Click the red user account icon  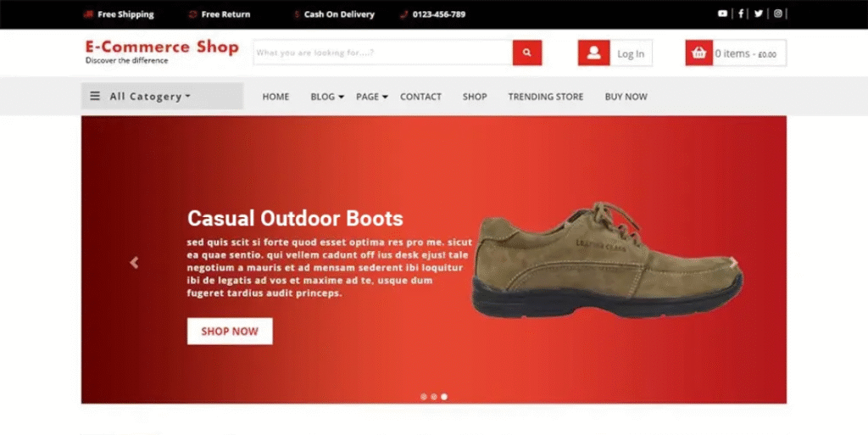(x=593, y=53)
